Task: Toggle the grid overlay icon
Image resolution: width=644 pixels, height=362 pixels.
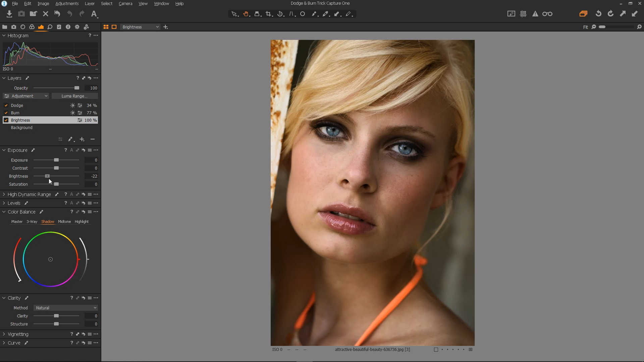Action: (523, 14)
